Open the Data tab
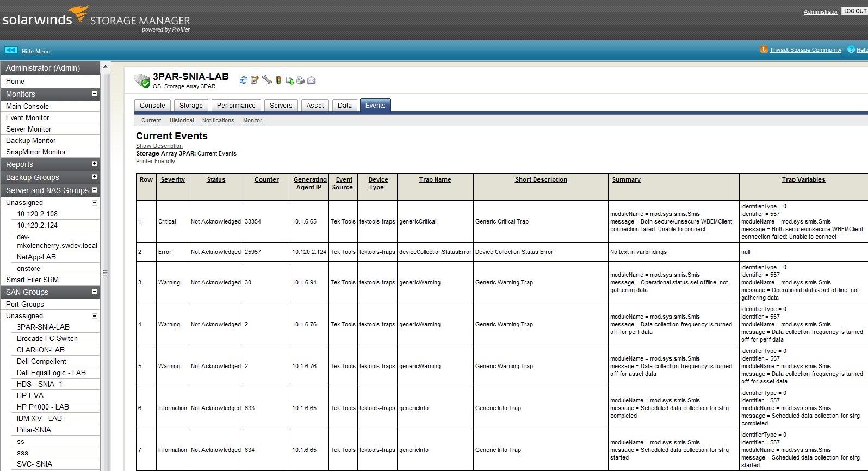Image resolution: width=868 pixels, height=471 pixels. 345,106
